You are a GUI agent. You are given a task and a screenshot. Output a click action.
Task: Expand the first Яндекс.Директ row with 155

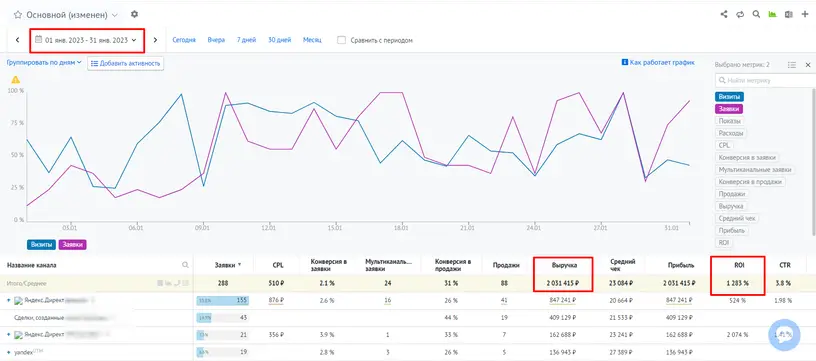click(x=9, y=301)
